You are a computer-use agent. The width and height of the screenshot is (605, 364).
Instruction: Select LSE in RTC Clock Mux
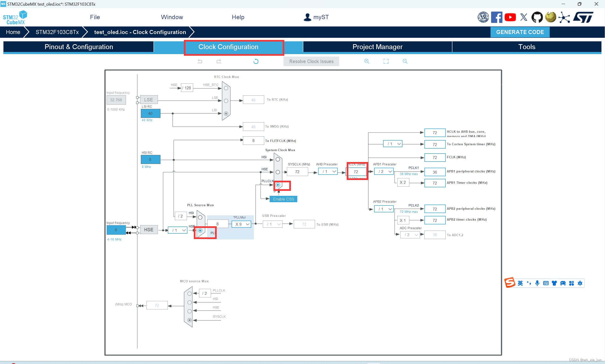click(x=226, y=101)
